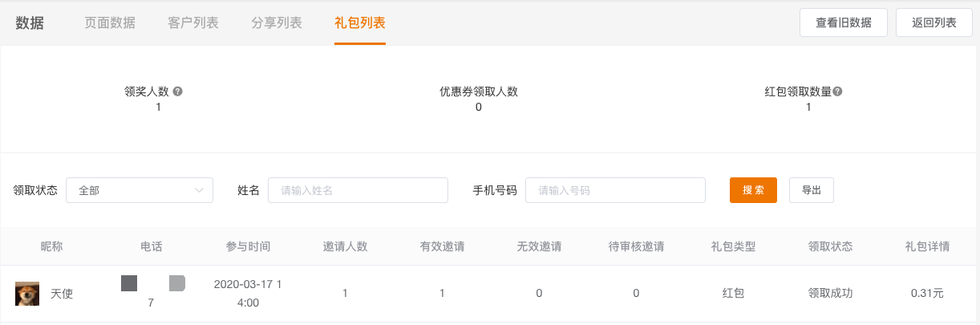
Task: Switch to 页面数据 tab
Action: tap(110, 22)
